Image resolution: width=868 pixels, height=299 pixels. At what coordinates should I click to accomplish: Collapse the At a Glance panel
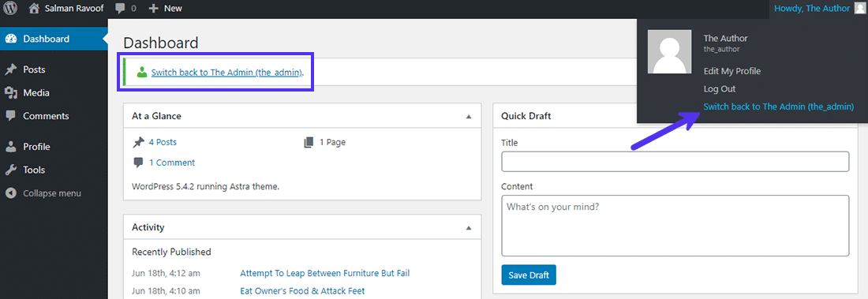469,117
